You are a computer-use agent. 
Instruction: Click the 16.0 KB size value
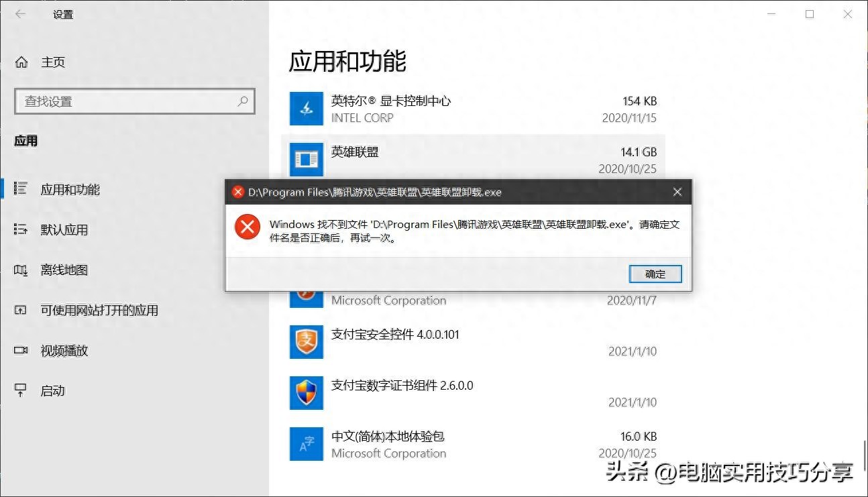click(639, 437)
